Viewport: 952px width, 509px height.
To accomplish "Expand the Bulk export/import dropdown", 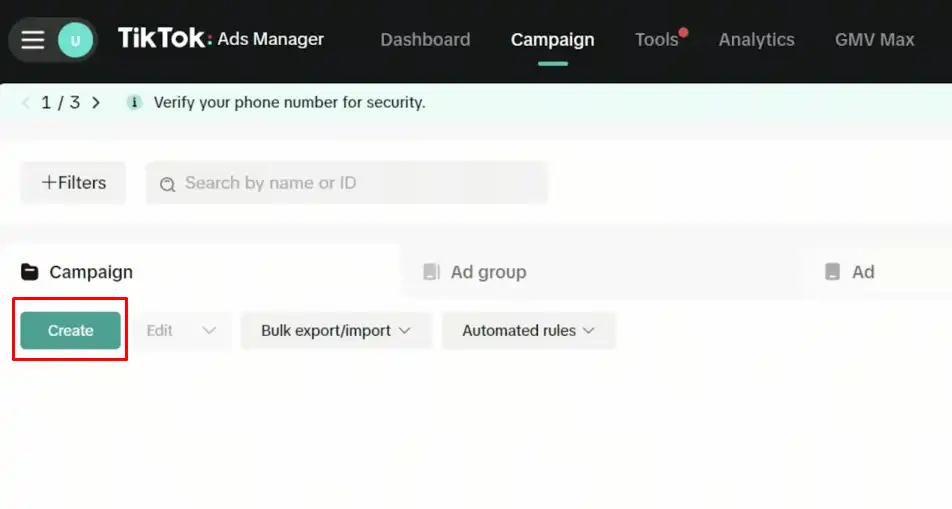I will [x=336, y=330].
